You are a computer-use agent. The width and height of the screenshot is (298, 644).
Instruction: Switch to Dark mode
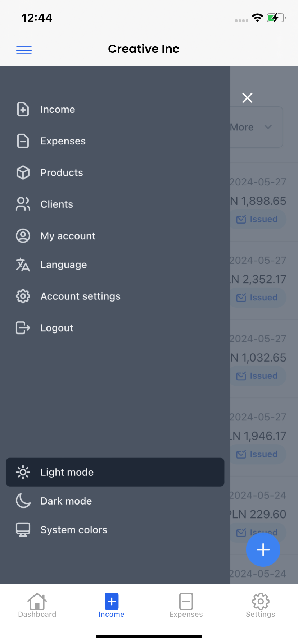66,501
